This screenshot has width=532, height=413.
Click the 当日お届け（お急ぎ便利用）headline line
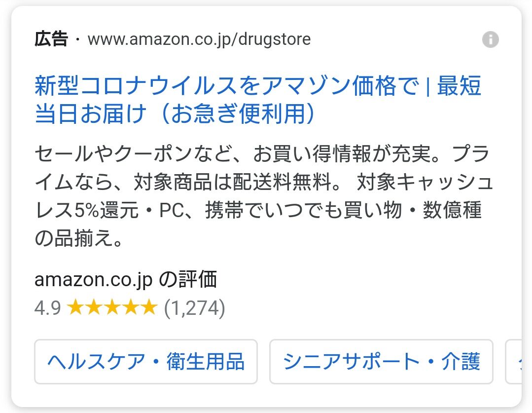click(175, 114)
